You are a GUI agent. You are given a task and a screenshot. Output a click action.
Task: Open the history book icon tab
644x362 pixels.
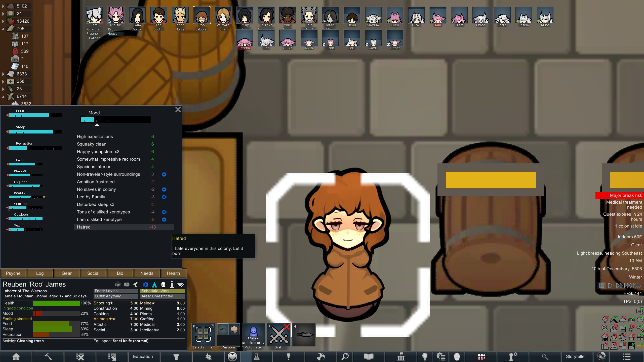coord(369,356)
